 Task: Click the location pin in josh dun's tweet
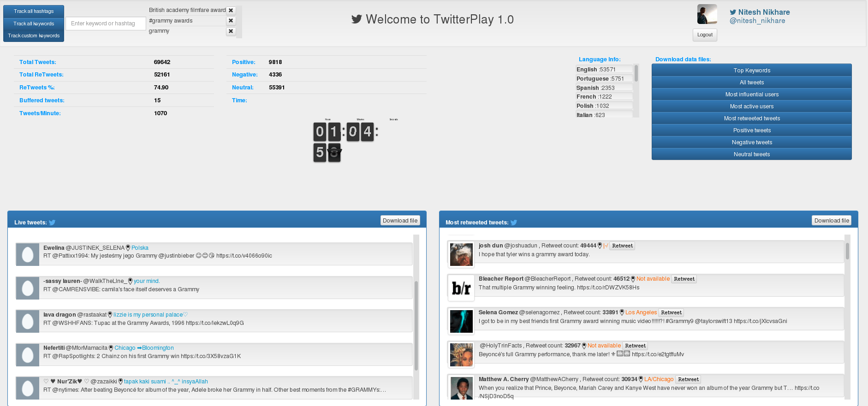pyautogui.click(x=600, y=246)
